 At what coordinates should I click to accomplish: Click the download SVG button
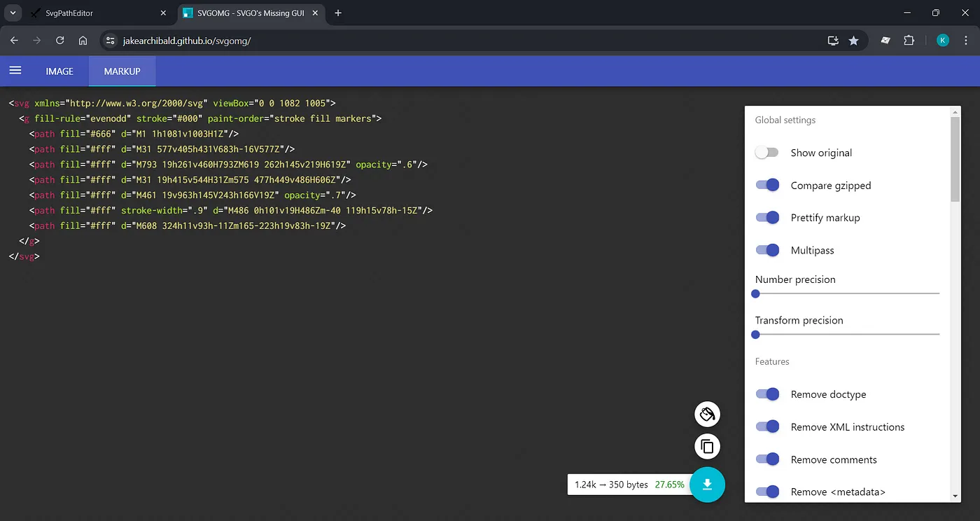[707, 485]
